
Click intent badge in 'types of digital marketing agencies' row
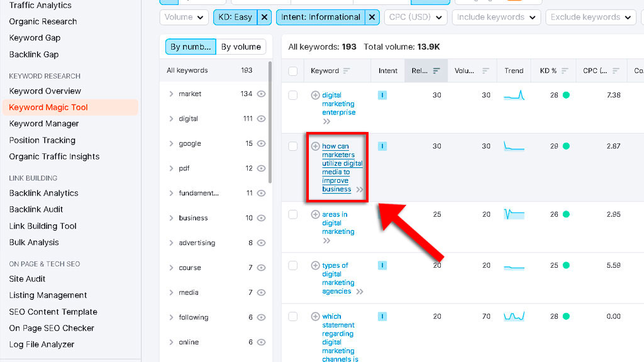point(382,266)
